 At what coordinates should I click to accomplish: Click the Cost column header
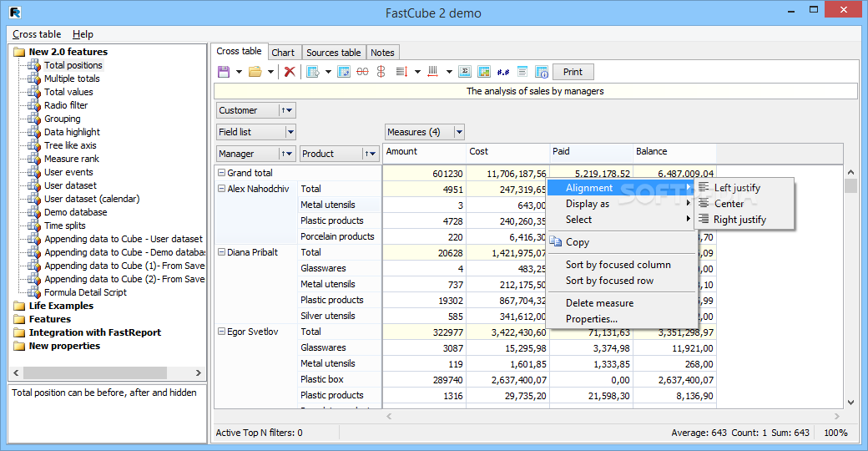(x=507, y=152)
